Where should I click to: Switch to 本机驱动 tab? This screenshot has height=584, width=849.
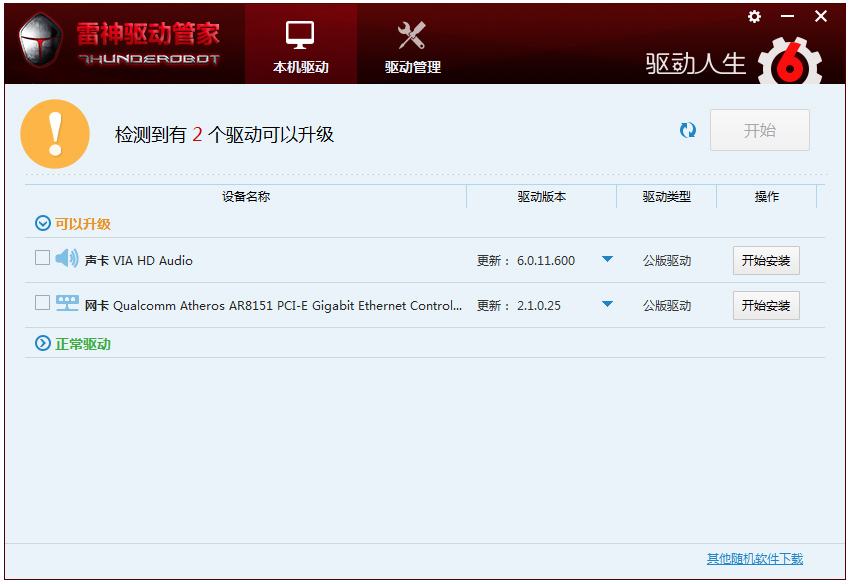click(x=300, y=45)
